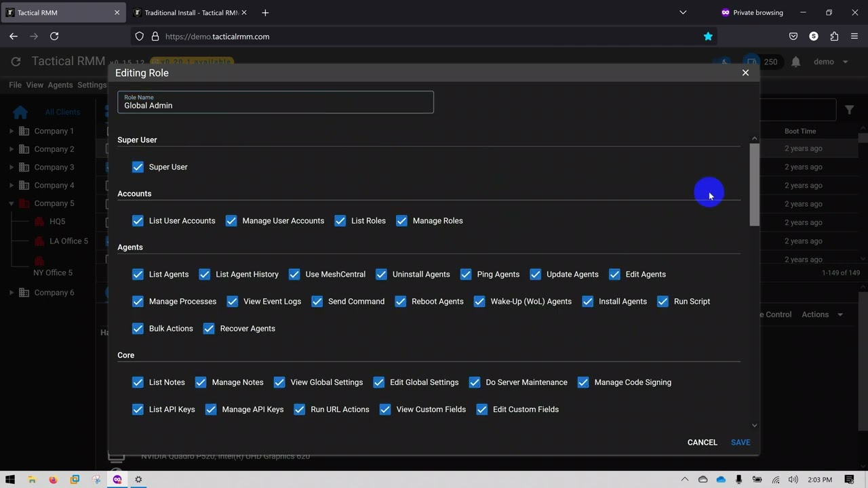Open the View menu
Viewport: 868px width, 488px height.
35,85
